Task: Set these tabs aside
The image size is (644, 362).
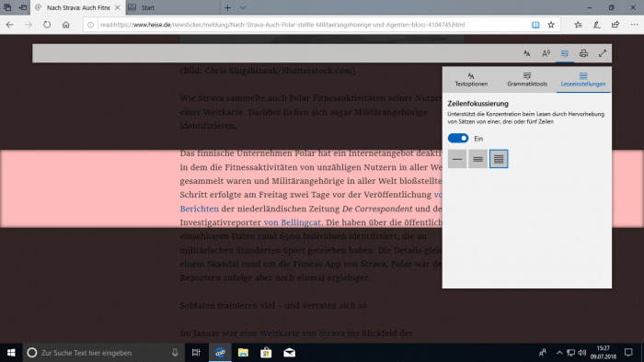Action: click(x=23, y=7)
